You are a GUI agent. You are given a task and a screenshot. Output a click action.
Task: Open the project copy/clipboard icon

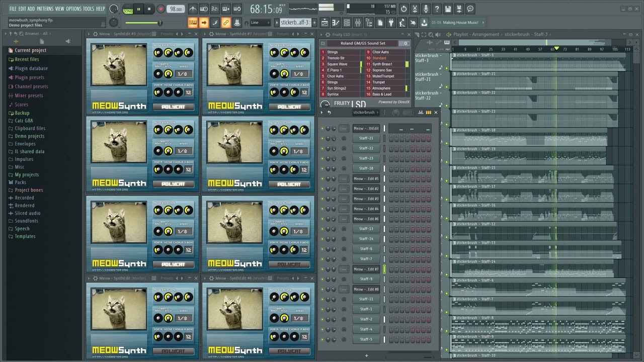380,23
